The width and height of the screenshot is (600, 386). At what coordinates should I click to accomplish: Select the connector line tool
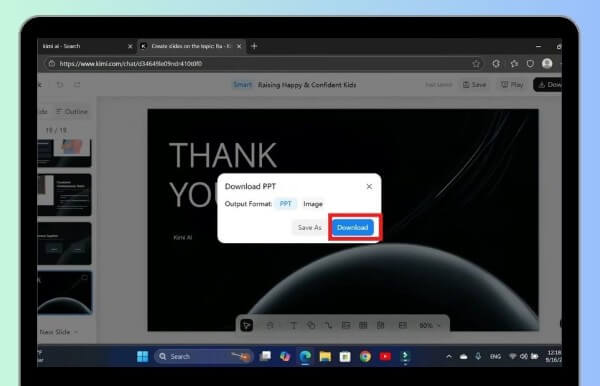[328, 325]
